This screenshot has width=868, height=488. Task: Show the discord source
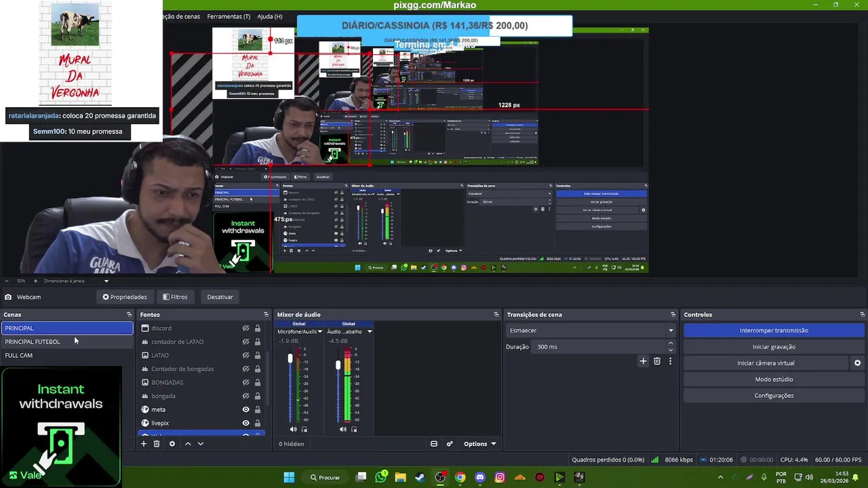click(x=246, y=328)
